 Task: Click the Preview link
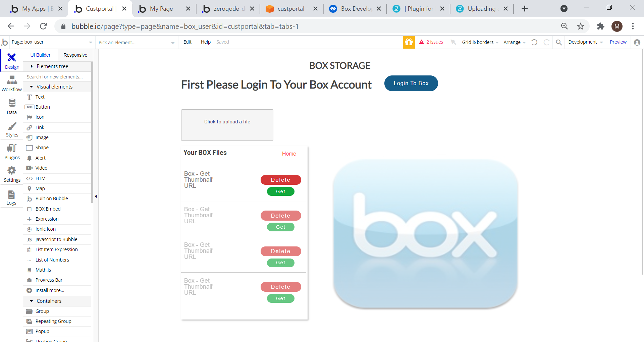coord(618,42)
